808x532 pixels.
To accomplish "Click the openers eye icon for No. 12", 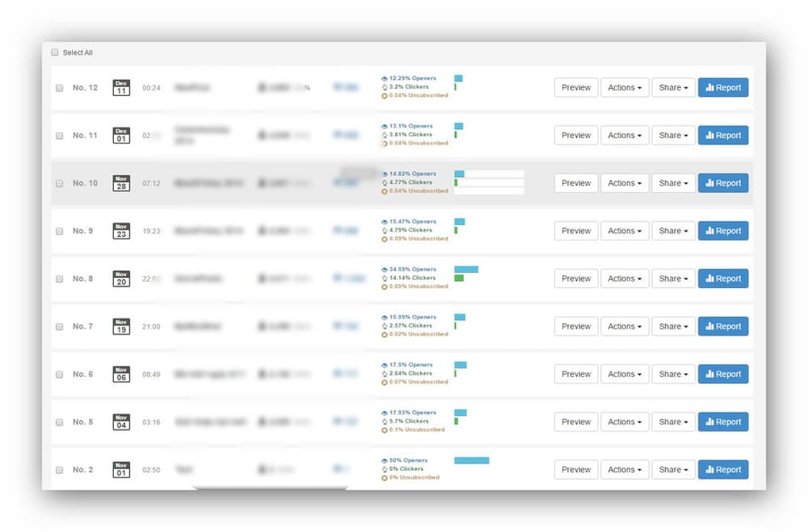I will coord(384,79).
